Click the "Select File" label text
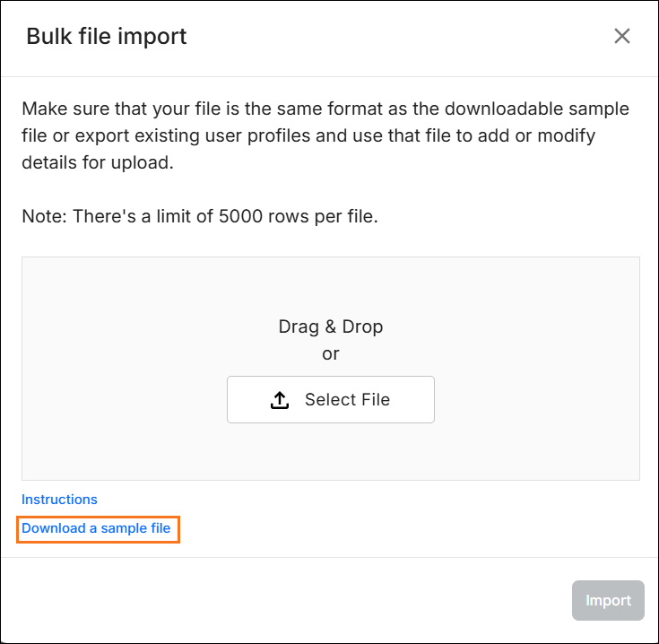The height and width of the screenshot is (644, 659). (347, 400)
